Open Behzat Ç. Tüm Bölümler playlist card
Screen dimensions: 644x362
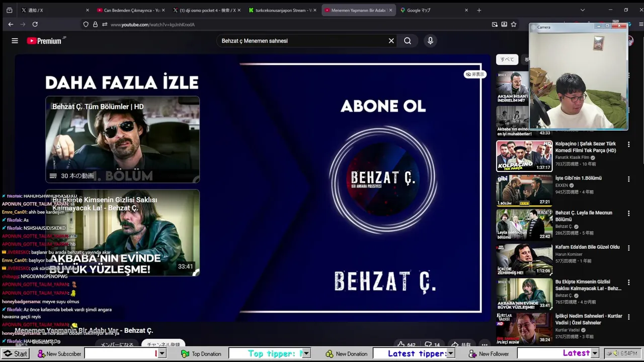coord(123,139)
